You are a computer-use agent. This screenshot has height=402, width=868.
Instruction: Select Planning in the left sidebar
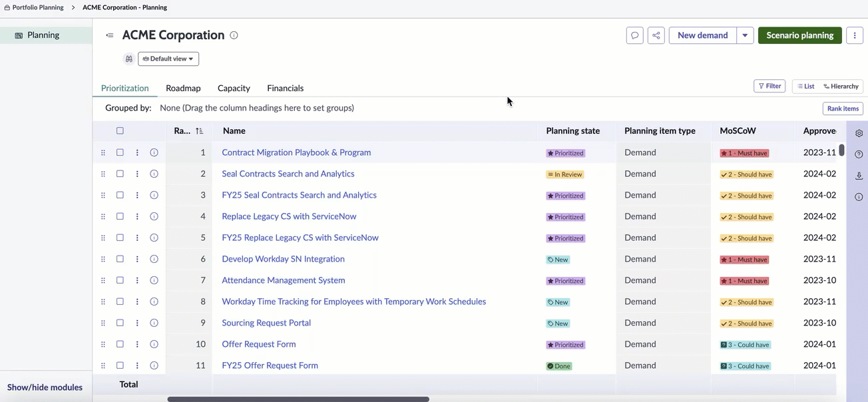coord(46,35)
